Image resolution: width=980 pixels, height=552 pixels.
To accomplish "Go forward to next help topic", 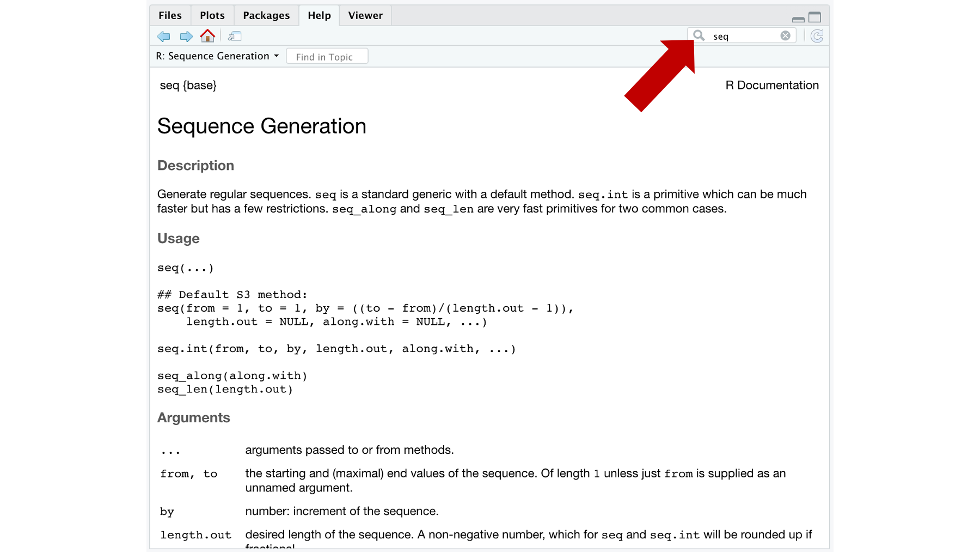I will [x=186, y=37].
